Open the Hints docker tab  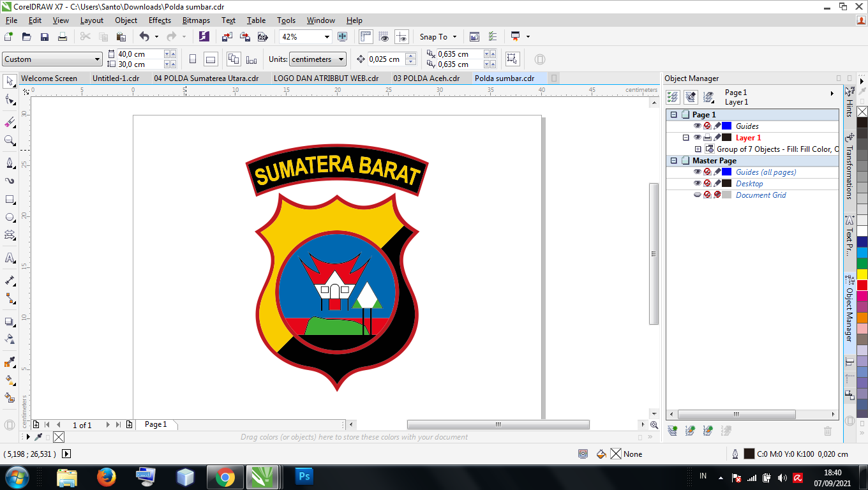pos(849,103)
